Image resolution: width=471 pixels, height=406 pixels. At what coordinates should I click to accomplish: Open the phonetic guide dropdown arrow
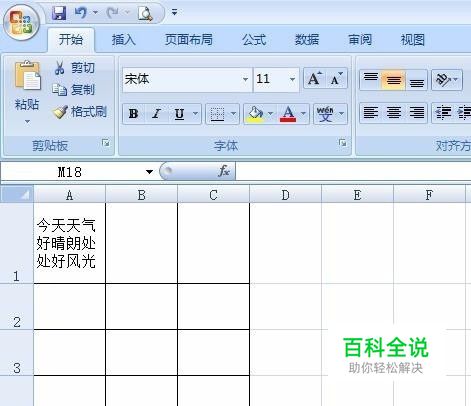tap(342, 114)
